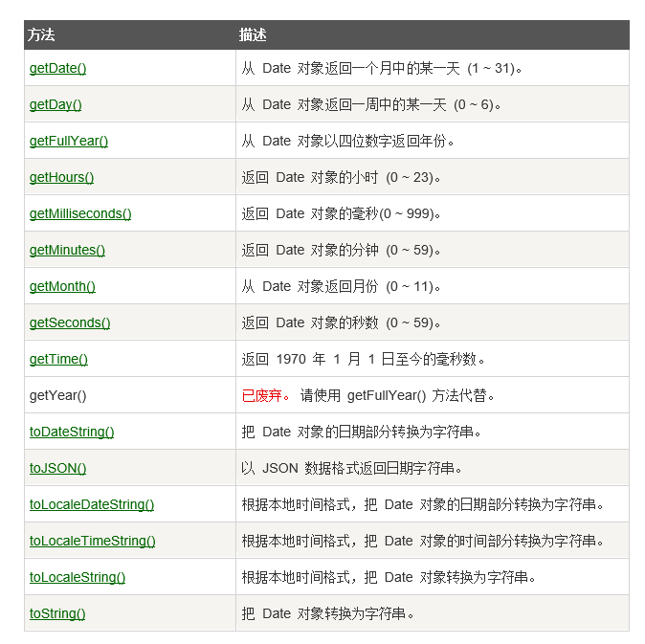This screenshot has width=645, height=644.
Task: Click description 从 Date 对象以四位数字返回年份
Action: point(348,141)
